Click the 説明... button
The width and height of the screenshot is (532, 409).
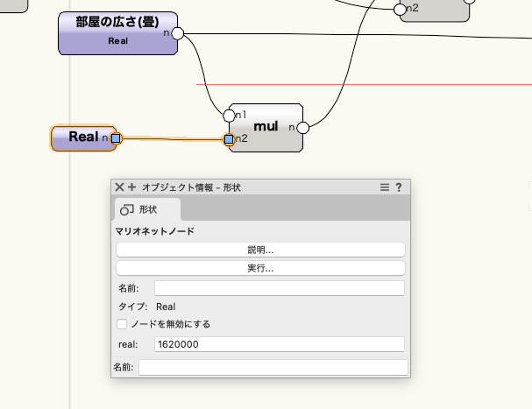[260, 250]
